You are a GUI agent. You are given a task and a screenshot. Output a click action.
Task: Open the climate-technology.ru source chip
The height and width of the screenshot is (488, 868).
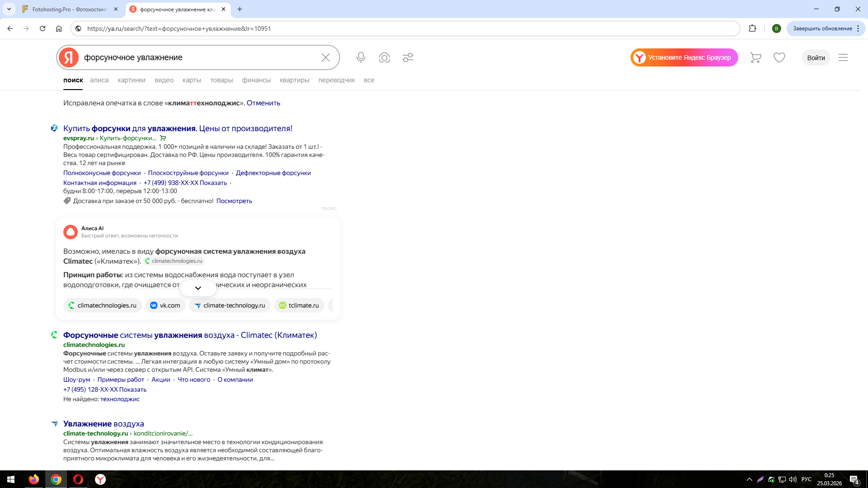pyautogui.click(x=230, y=305)
